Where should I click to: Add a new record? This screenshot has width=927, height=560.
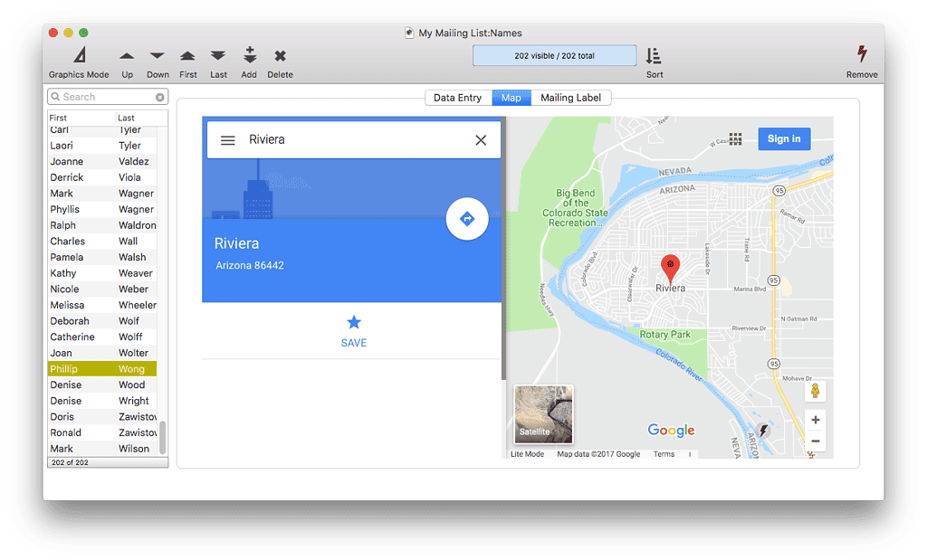249,56
